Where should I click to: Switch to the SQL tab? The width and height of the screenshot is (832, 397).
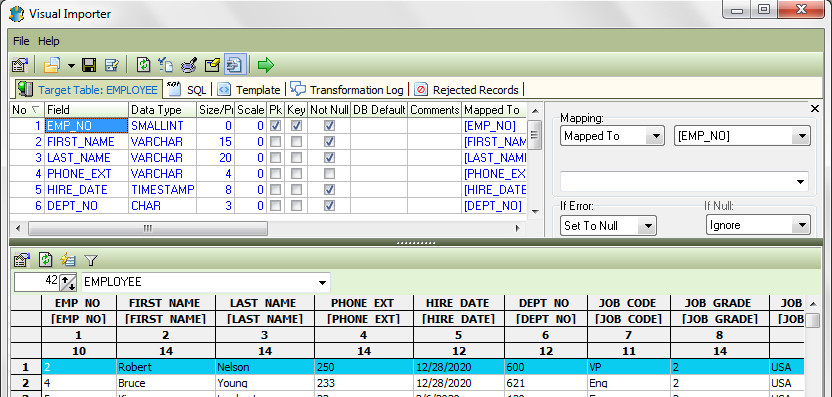coord(187,90)
